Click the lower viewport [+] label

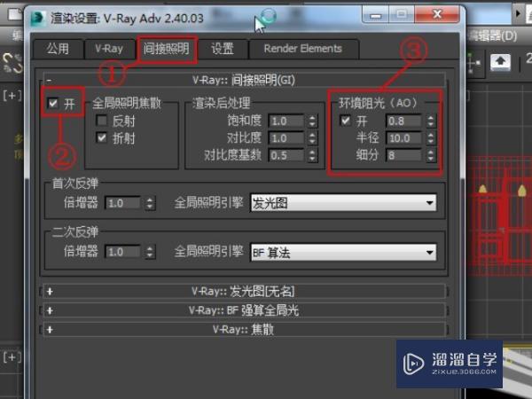click(12, 357)
